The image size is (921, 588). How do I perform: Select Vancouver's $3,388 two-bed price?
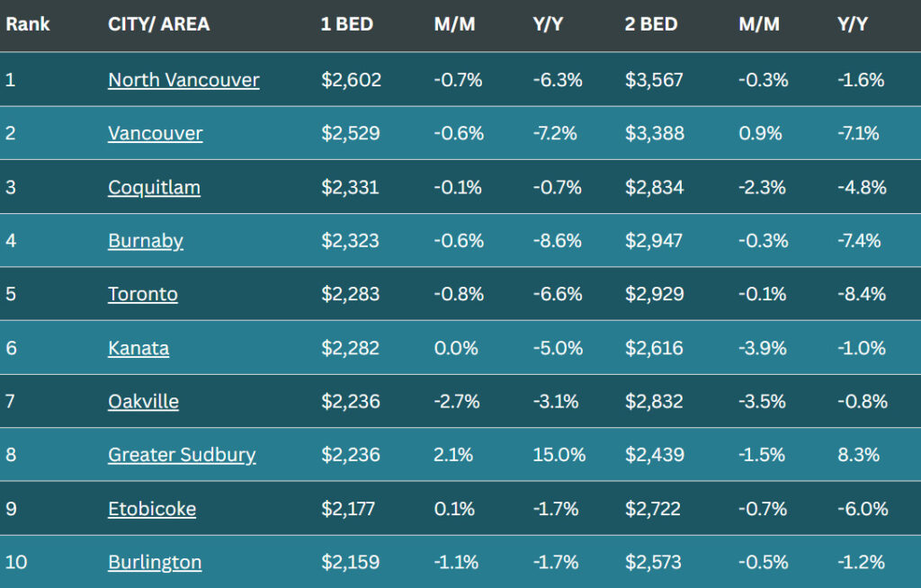[x=655, y=133]
